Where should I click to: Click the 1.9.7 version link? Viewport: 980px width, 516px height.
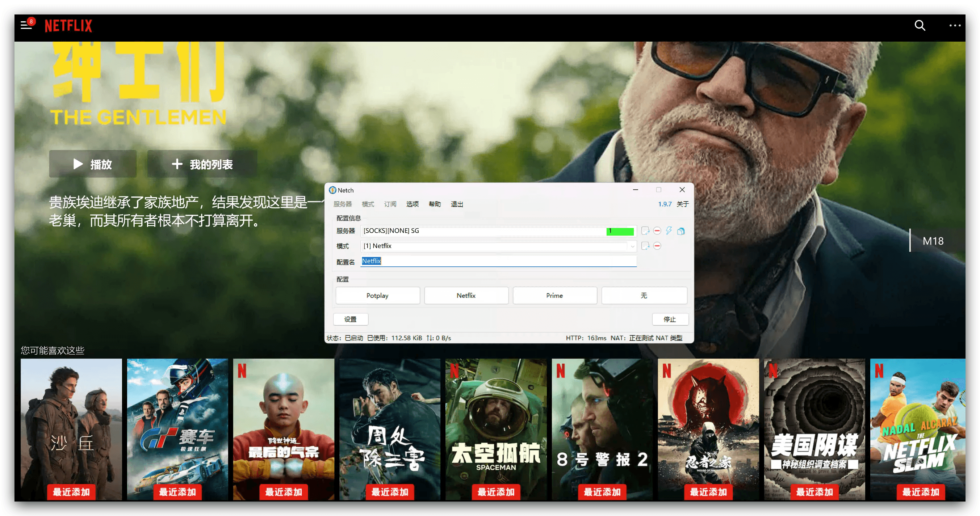pos(665,204)
